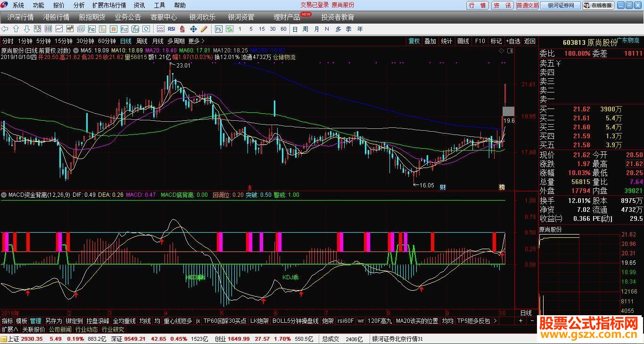Click the F5 toolbar icon
The width and height of the screenshot is (644, 344).
point(219,29)
